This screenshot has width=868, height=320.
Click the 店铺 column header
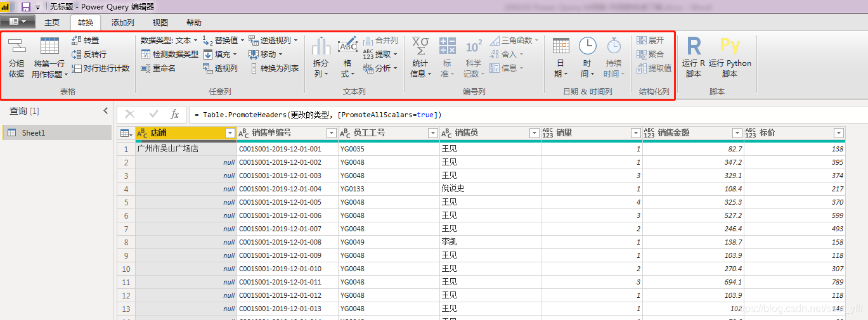tap(186, 133)
